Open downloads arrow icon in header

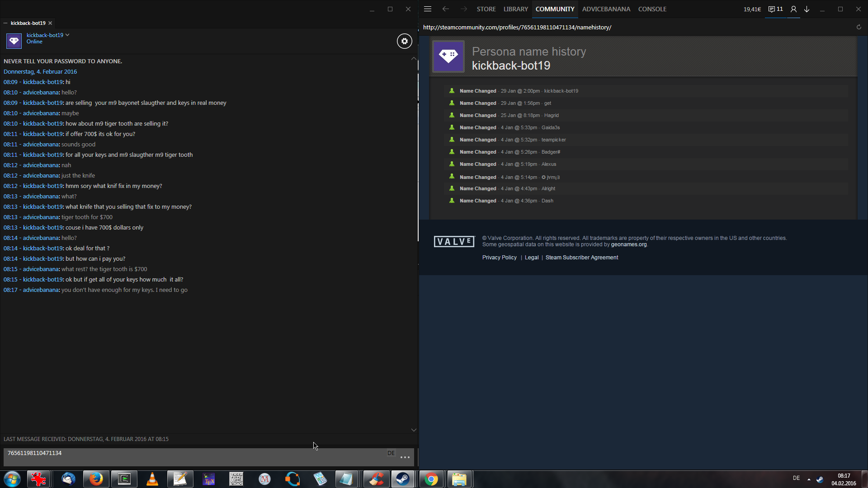[807, 9]
